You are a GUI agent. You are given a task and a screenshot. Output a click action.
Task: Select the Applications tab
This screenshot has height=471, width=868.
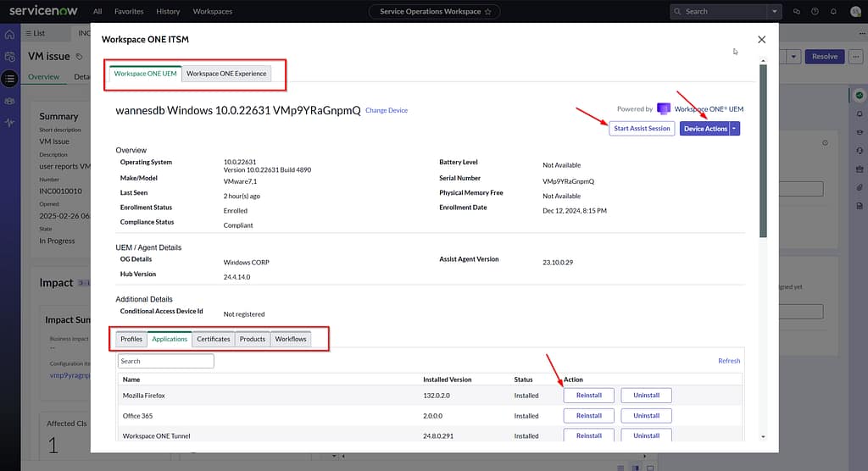point(170,340)
